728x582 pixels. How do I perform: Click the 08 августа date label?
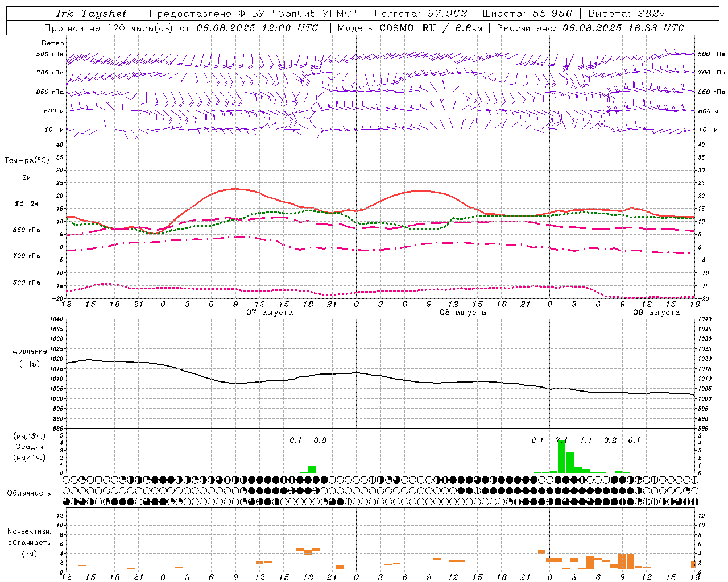pyautogui.click(x=463, y=313)
